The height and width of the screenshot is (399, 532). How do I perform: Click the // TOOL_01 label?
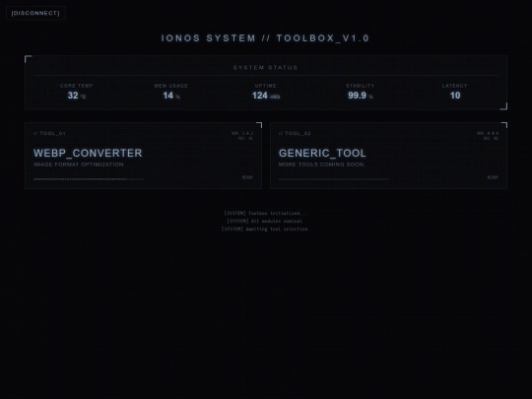[x=49, y=133]
